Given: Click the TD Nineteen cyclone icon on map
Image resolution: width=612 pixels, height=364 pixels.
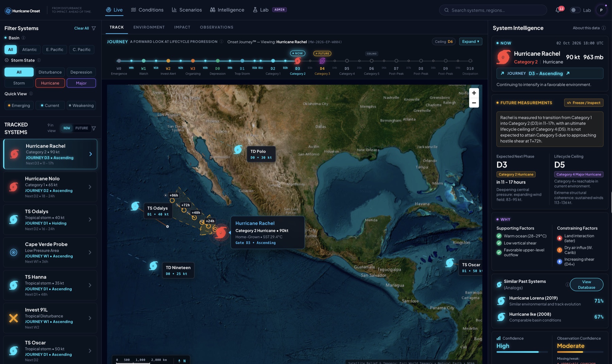Looking at the screenshot, I should coord(153,266).
